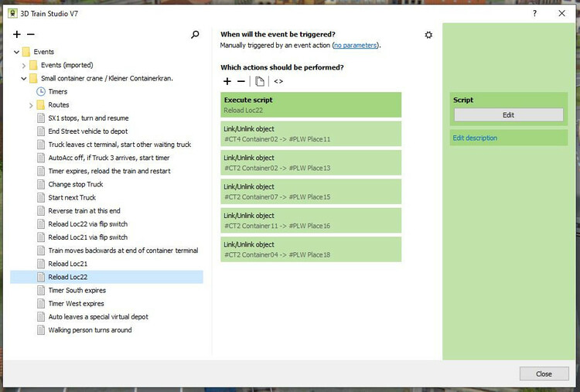This screenshot has width=580, height=392.
Task: Click the Routes folder icon
Action: pyautogui.click(x=41, y=104)
